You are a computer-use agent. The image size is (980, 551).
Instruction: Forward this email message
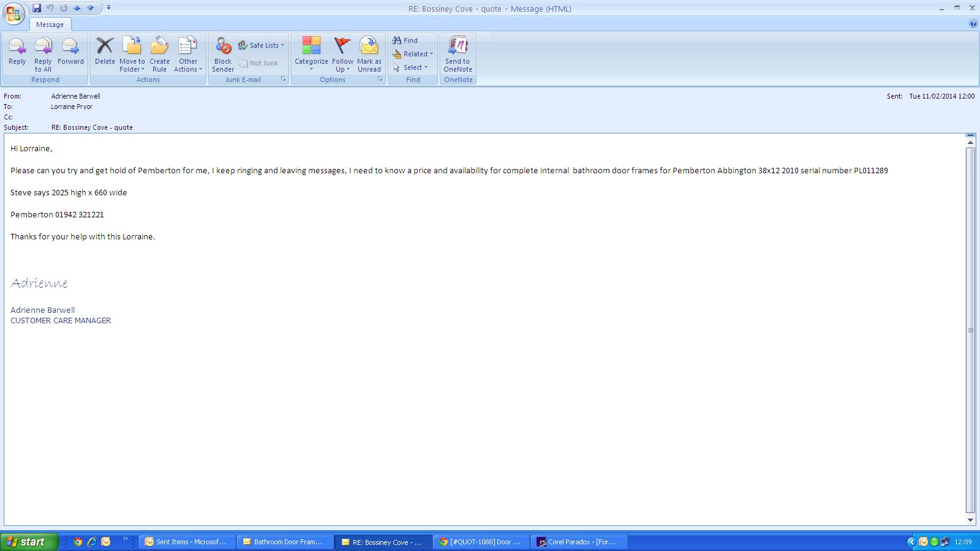point(70,51)
